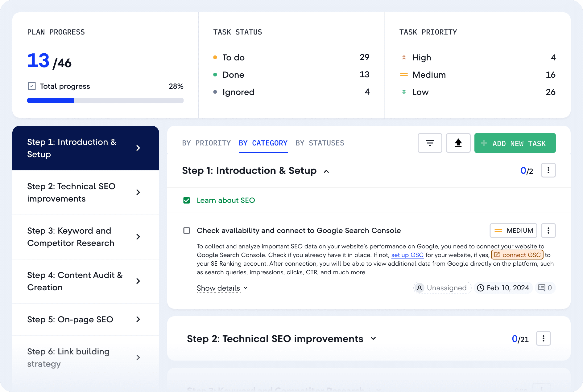Uncheck the Learn about SEO task

(x=187, y=200)
